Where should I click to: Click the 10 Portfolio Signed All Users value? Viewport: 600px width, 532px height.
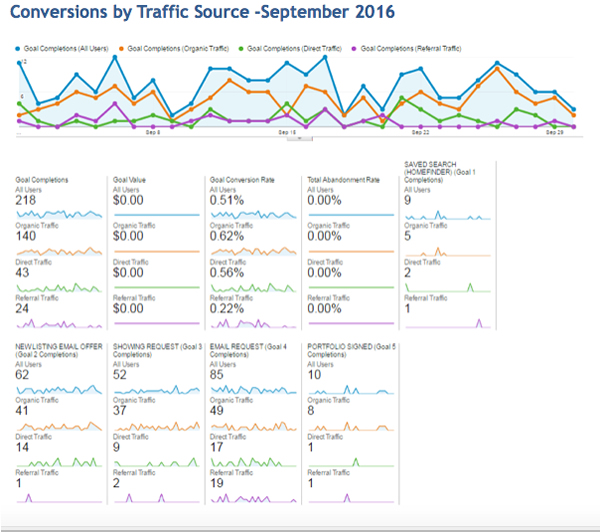[314, 375]
